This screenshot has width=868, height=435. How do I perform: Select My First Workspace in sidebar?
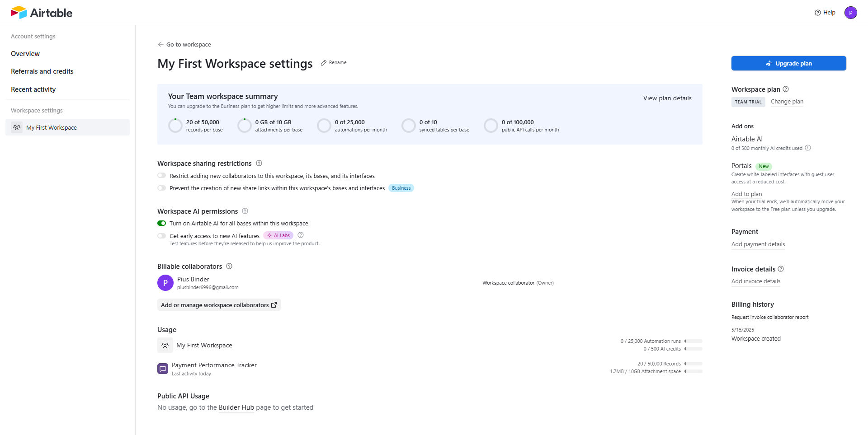(x=67, y=127)
